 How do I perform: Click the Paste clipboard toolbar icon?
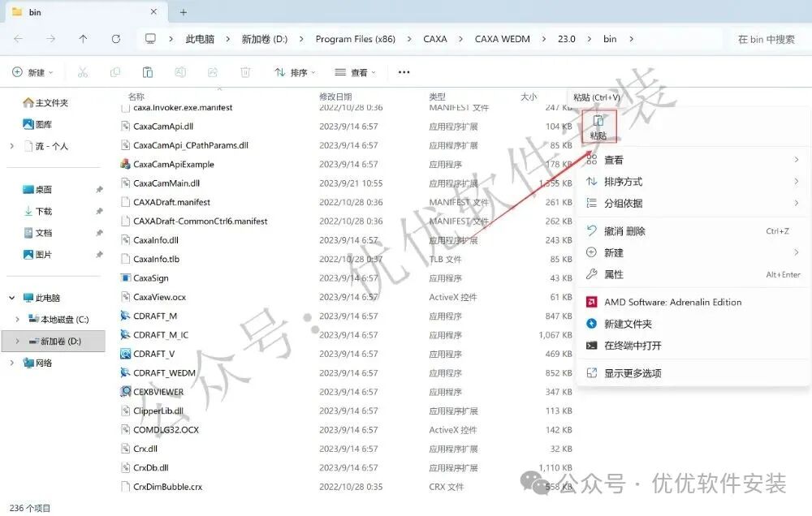tap(148, 72)
